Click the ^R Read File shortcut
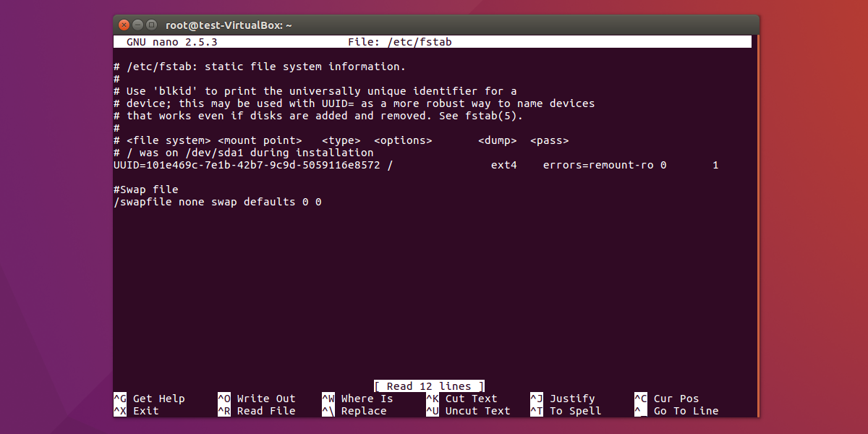Image resolution: width=868 pixels, height=434 pixels. click(257, 411)
